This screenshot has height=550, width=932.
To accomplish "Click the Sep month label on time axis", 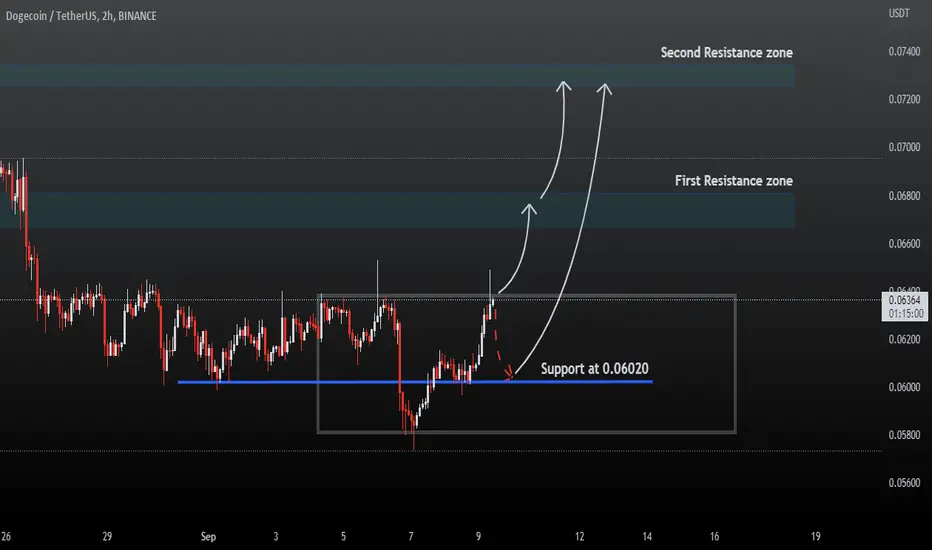I will pyautogui.click(x=208, y=536).
